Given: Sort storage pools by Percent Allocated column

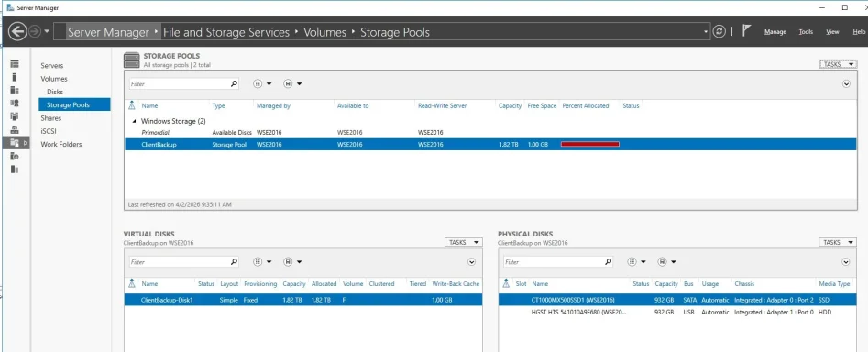Looking at the screenshot, I should tap(585, 105).
